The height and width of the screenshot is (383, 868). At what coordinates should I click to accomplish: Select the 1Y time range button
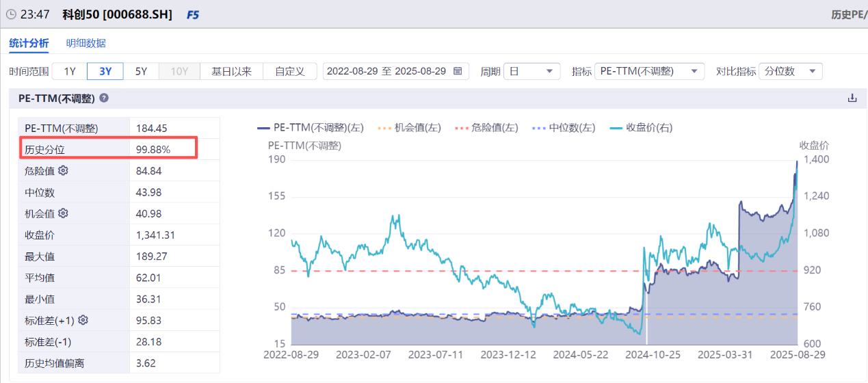pos(70,71)
